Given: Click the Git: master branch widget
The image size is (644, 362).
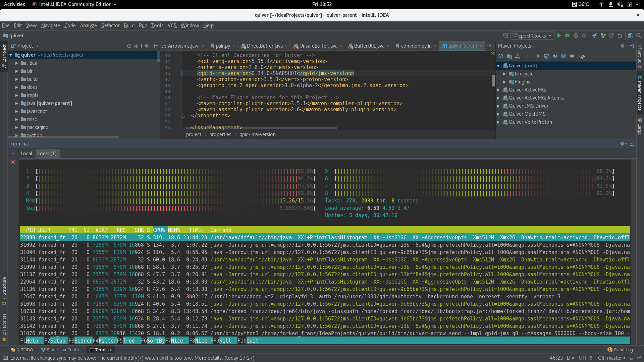Looking at the screenshot, I should pyautogui.click(x=611, y=358).
